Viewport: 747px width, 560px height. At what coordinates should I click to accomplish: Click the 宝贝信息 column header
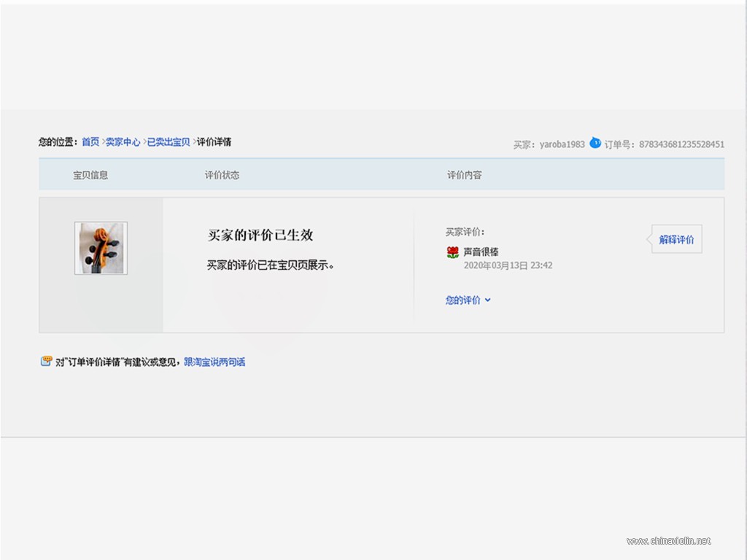click(x=90, y=175)
